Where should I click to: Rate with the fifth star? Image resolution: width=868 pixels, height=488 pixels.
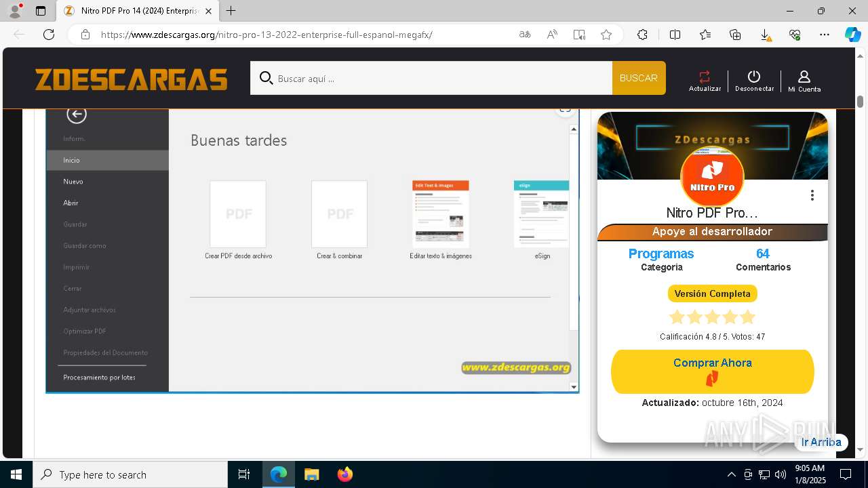pyautogui.click(x=747, y=317)
